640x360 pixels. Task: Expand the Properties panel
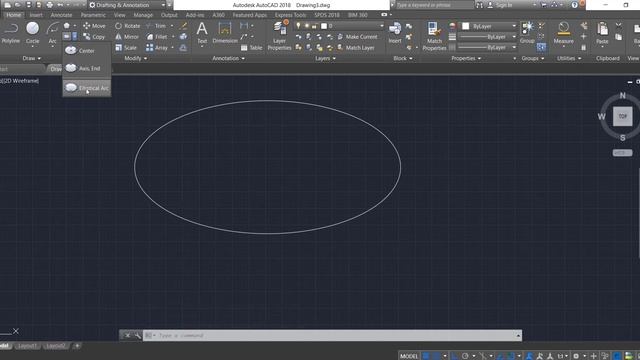pos(466,58)
